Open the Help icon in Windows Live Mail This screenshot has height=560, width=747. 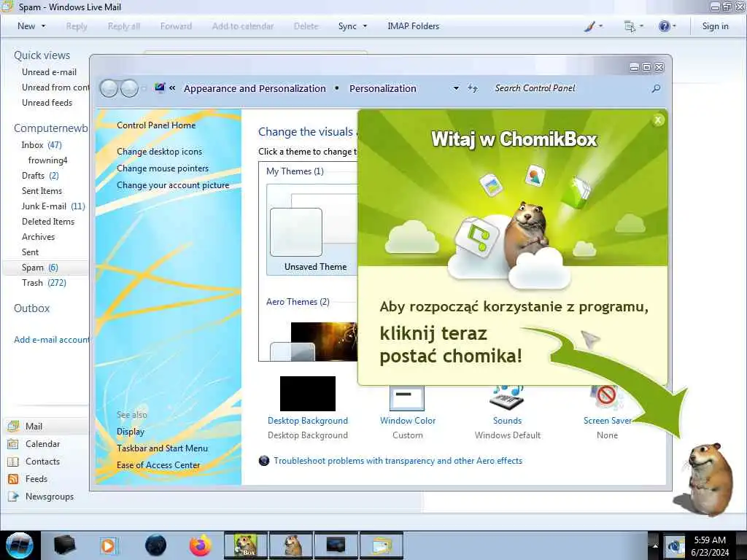(x=664, y=26)
